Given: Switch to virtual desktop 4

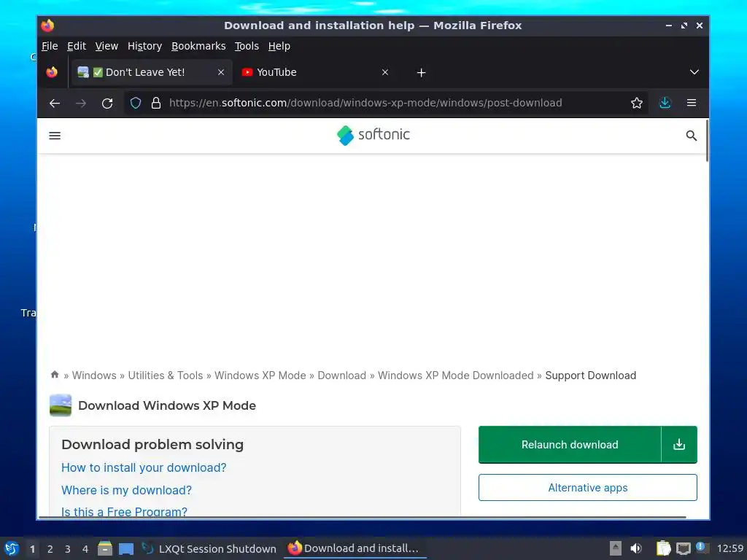Looking at the screenshot, I should [85, 549].
